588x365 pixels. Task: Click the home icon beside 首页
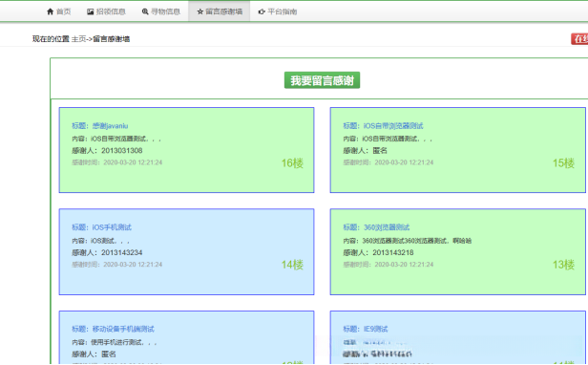click(x=50, y=11)
